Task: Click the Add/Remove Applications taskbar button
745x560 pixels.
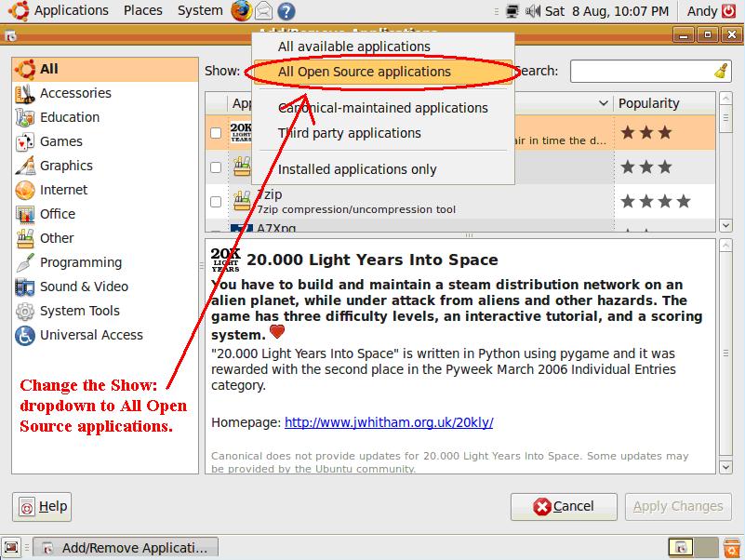Action: tap(126, 548)
